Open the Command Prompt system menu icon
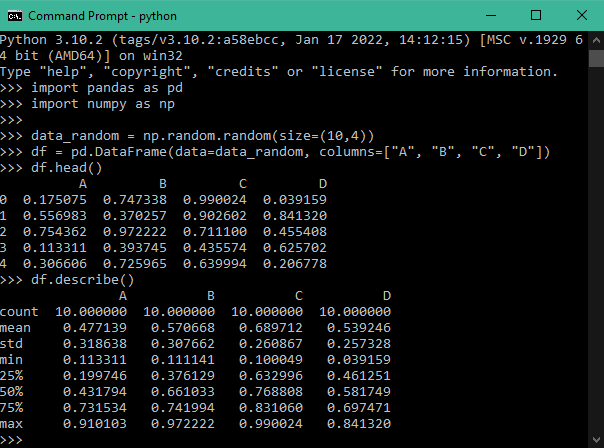Screen dimensions: 604x448 tap(14, 16)
